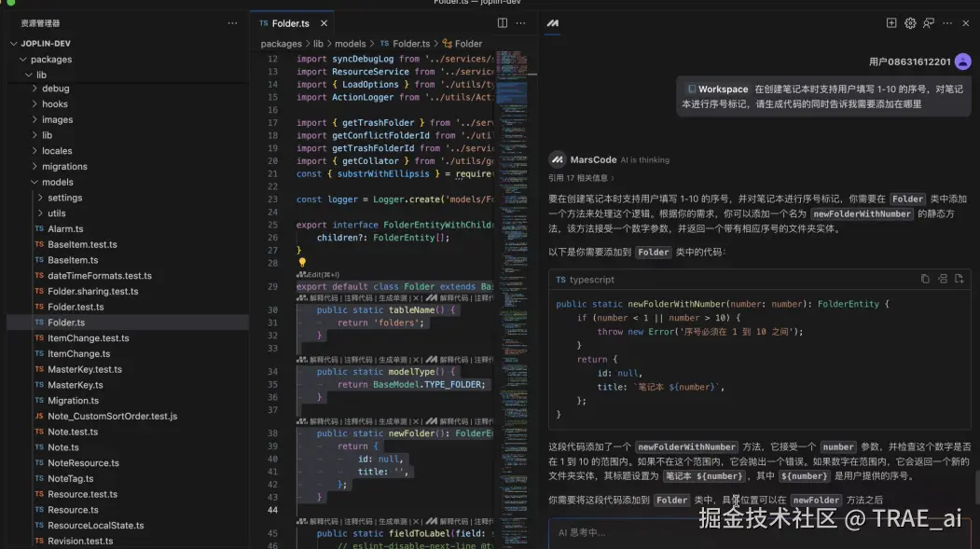The width and height of the screenshot is (980, 549).
Task: Create a new file from the AI code snippet
Action: 960,279
